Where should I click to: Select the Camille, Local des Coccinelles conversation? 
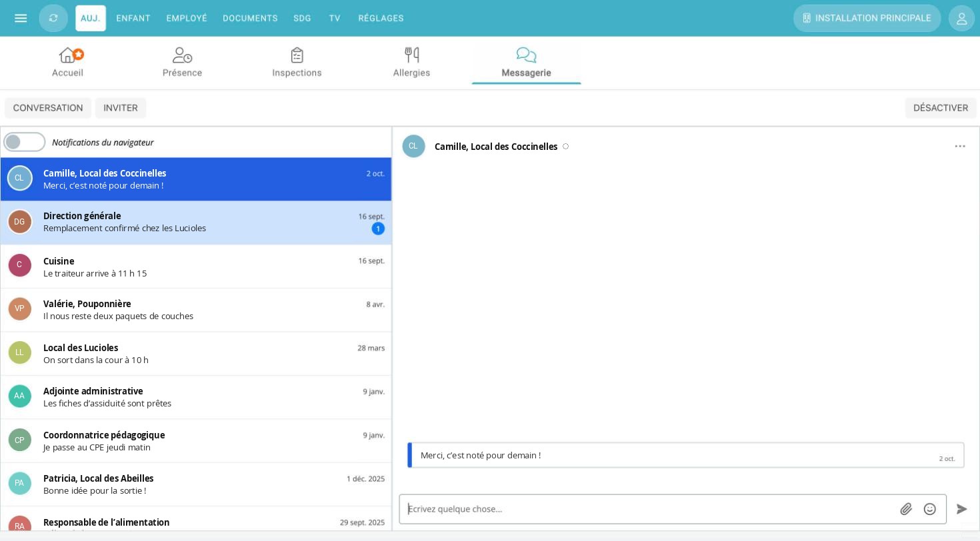pos(196,179)
